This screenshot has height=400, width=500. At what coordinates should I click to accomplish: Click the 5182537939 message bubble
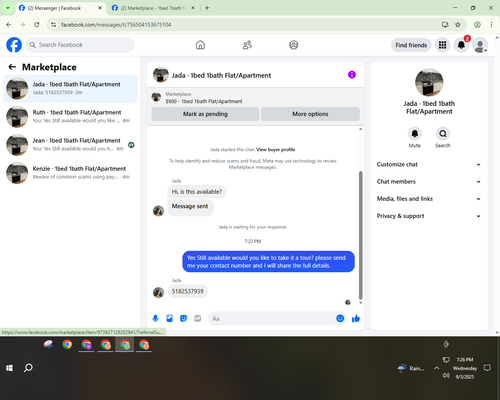(x=188, y=291)
